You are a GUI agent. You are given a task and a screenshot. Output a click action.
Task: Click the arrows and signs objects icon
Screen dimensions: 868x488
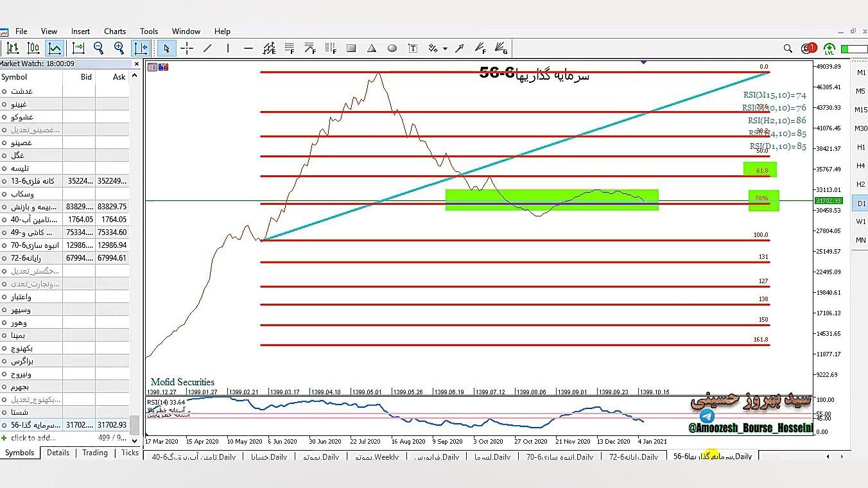click(433, 48)
